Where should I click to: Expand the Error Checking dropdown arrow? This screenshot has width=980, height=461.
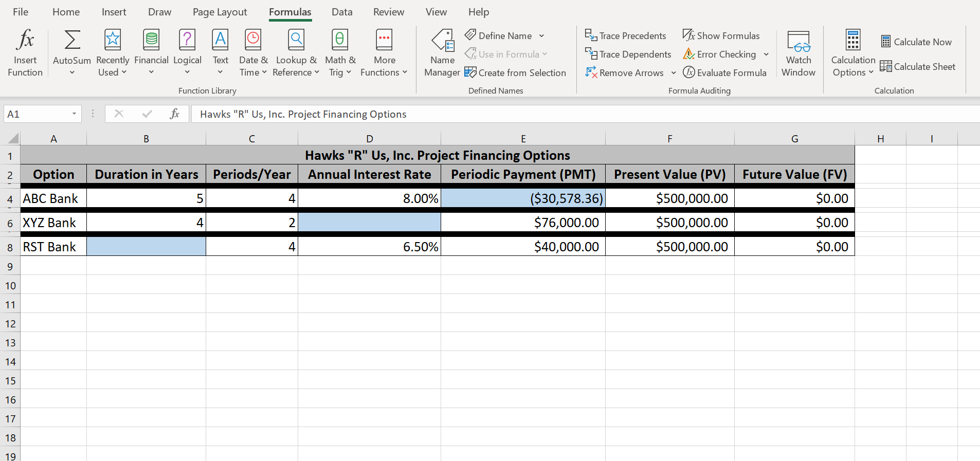pyautogui.click(x=766, y=54)
